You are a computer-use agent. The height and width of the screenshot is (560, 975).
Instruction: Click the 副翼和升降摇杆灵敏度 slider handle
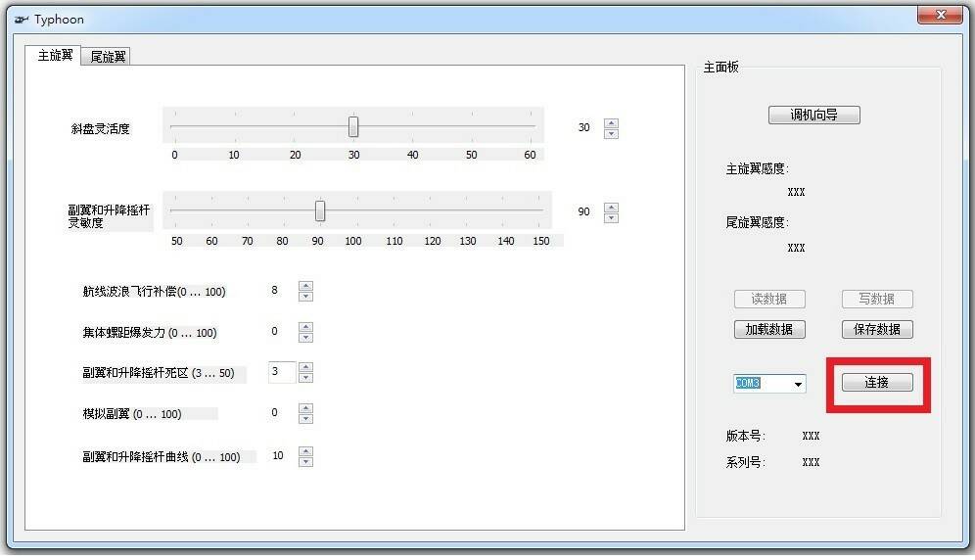point(319,210)
